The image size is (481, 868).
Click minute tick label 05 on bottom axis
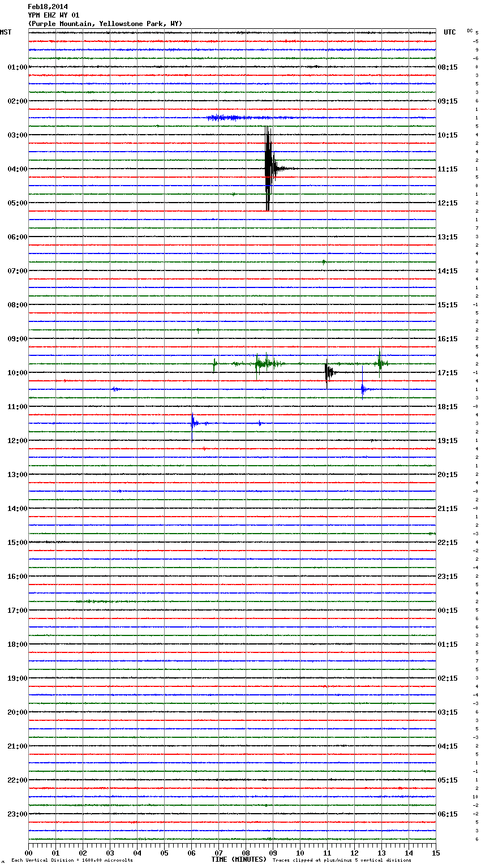point(164,853)
